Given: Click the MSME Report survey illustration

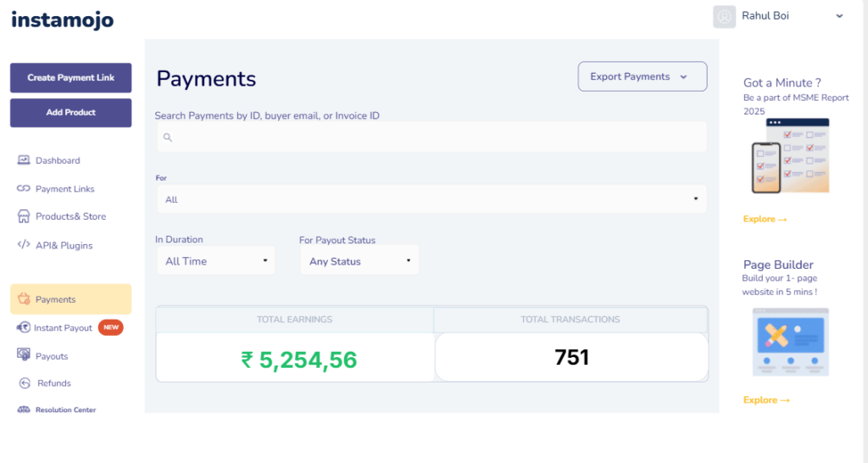Looking at the screenshot, I should tap(791, 156).
